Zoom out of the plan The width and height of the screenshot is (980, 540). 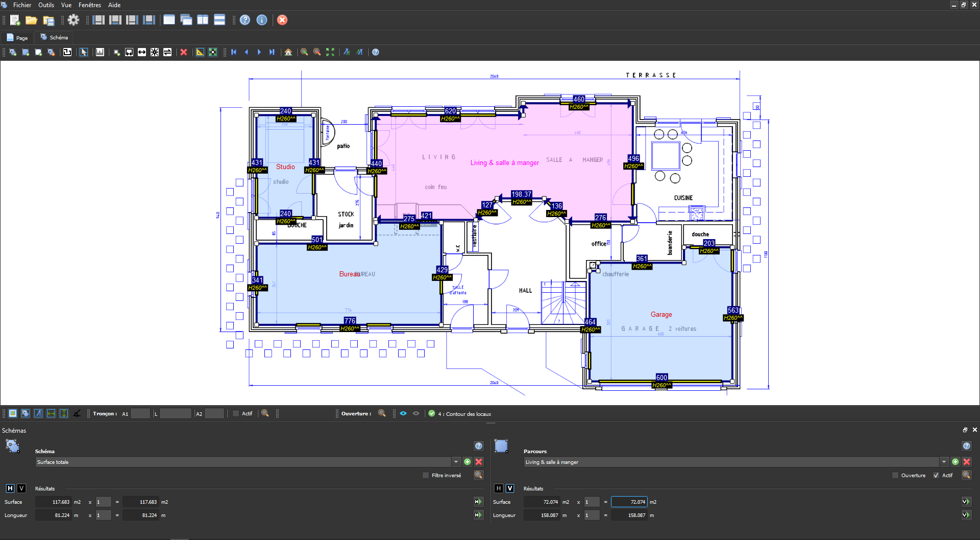coord(317,52)
